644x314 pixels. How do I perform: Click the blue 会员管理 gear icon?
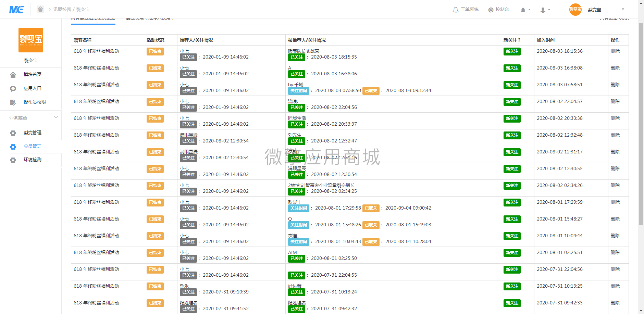click(13, 147)
